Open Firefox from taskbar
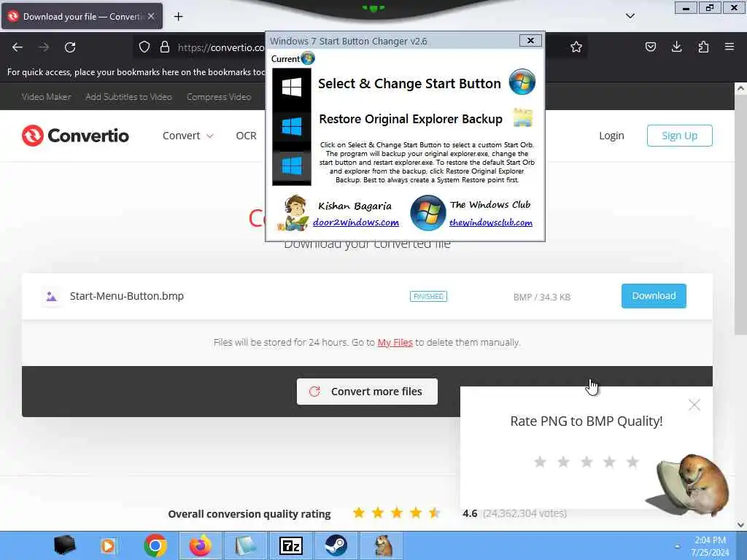This screenshot has width=747, height=560. tap(201, 545)
